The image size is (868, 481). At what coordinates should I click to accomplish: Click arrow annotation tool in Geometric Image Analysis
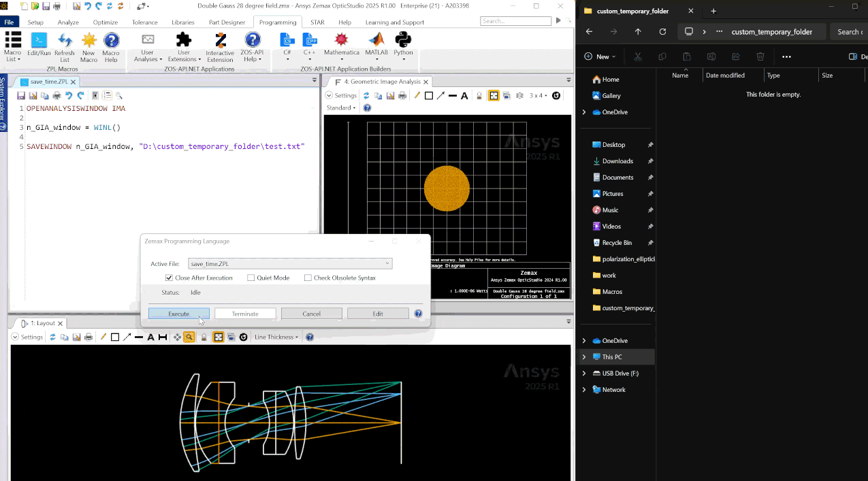(x=441, y=96)
